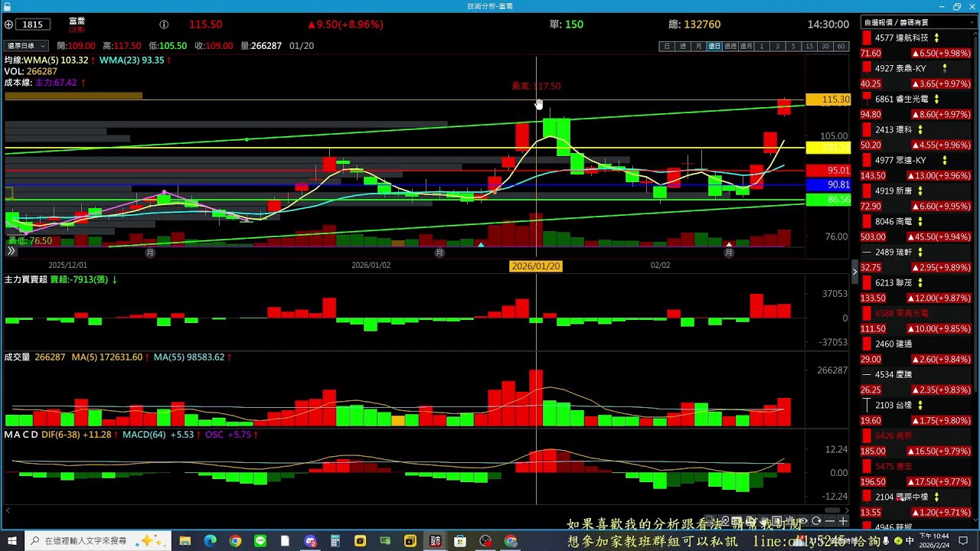The width and height of the screenshot is (980, 551).
Task: Open the Calculator app from the taskbar
Action: (335, 541)
